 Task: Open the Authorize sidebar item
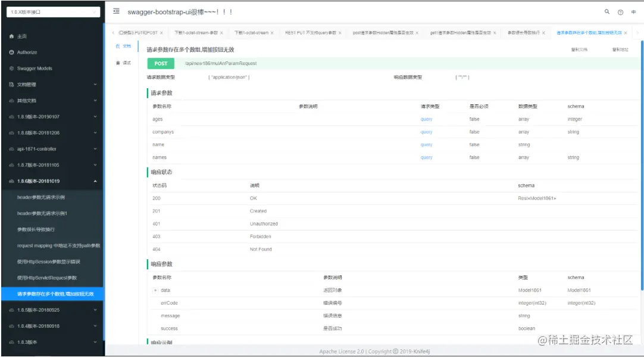(23, 52)
